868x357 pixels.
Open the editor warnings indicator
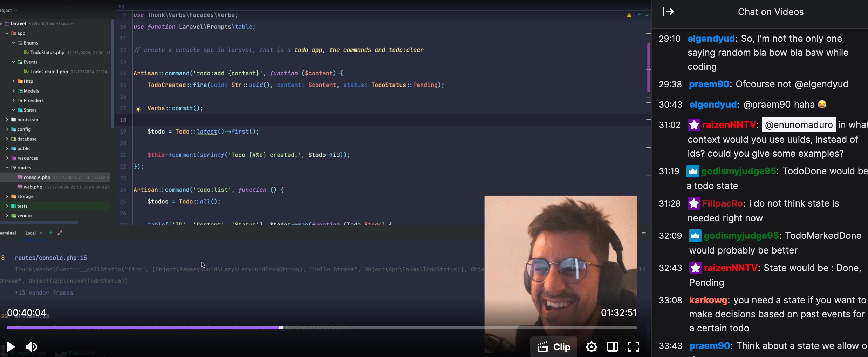631,15
